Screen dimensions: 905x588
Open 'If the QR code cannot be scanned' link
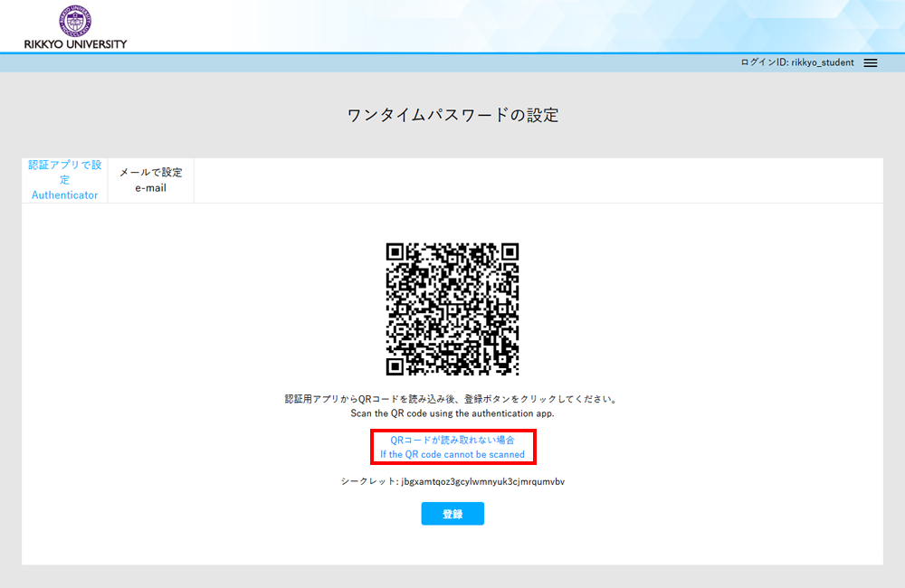452,447
